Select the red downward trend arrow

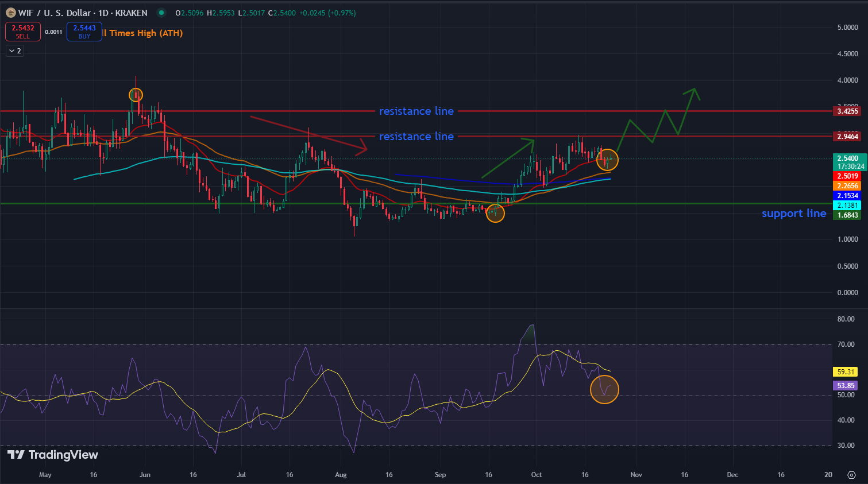coord(307,135)
